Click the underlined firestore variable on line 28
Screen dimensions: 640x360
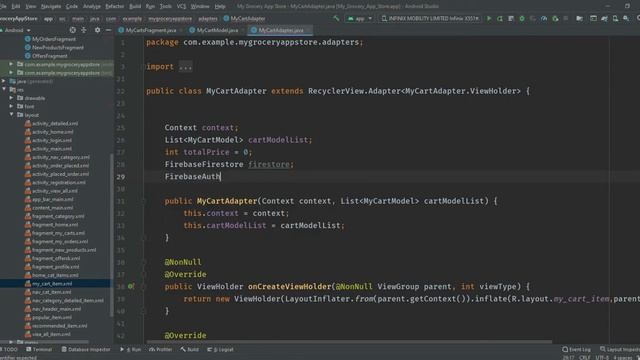(x=269, y=164)
